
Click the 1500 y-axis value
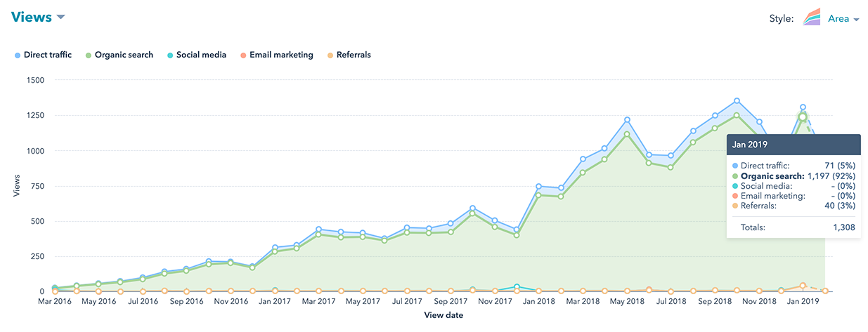click(x=34, y=80)
